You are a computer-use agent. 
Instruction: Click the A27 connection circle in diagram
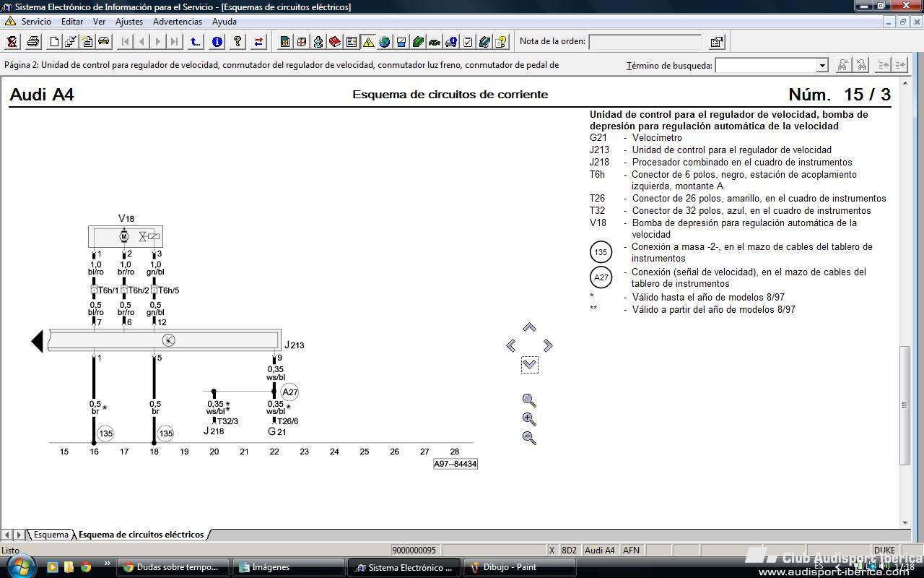[289, 392]
